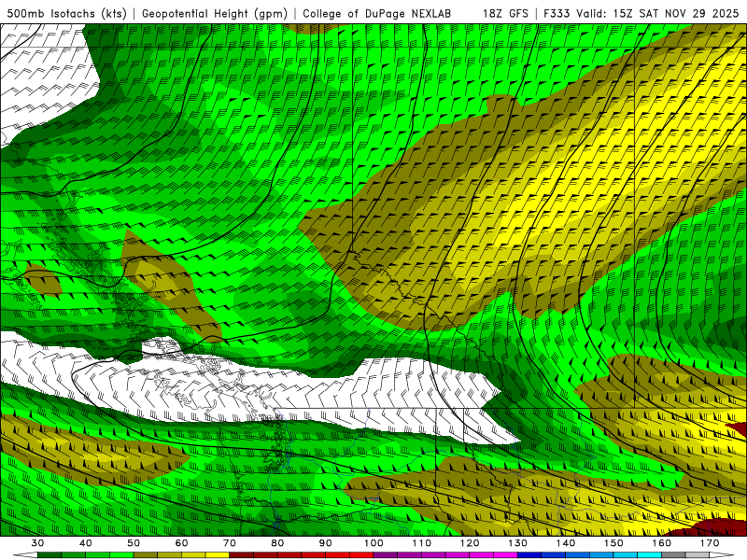Click the '18Z GFS' model run label
The image size is (747, 560).
tap(505, 13)
